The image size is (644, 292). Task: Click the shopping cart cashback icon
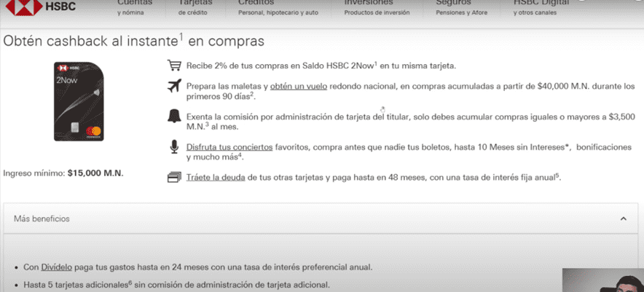click(x=173, y=66)
